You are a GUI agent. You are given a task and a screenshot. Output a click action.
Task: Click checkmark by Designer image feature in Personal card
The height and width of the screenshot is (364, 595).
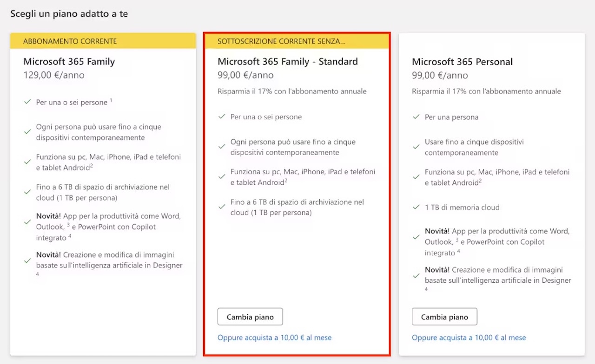tap(416, 275)
